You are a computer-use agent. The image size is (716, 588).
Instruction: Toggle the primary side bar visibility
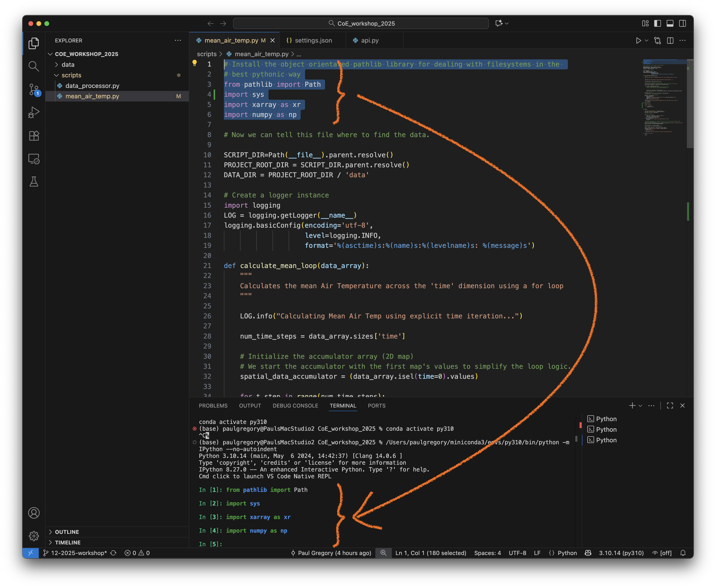(x=657, y=23)
